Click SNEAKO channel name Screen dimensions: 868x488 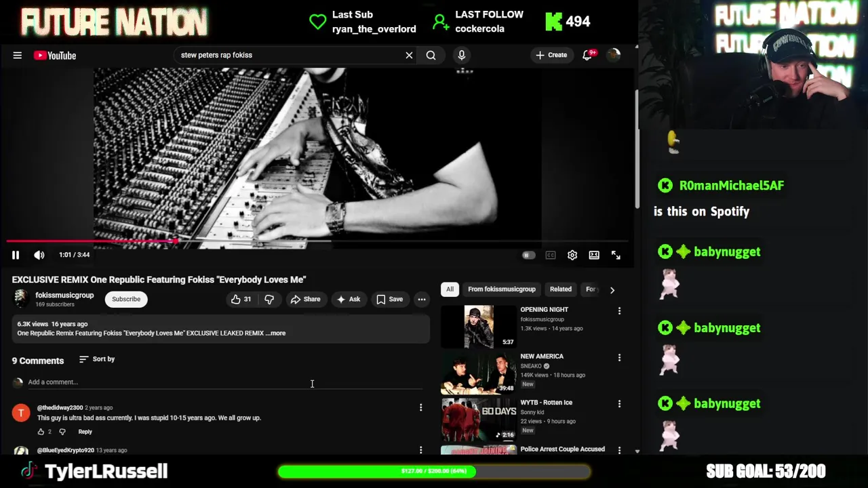click(x=531, y=366)
